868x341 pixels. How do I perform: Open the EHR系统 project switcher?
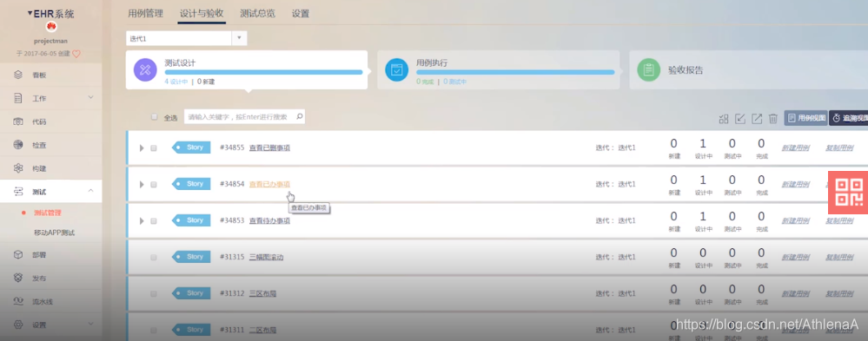(x=50, y=14)
